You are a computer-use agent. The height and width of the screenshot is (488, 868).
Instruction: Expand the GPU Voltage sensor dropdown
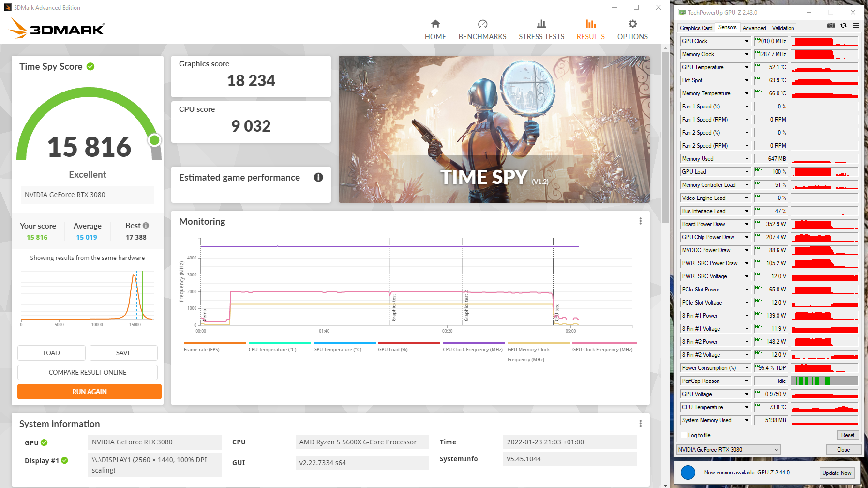(x=747, y=394)
